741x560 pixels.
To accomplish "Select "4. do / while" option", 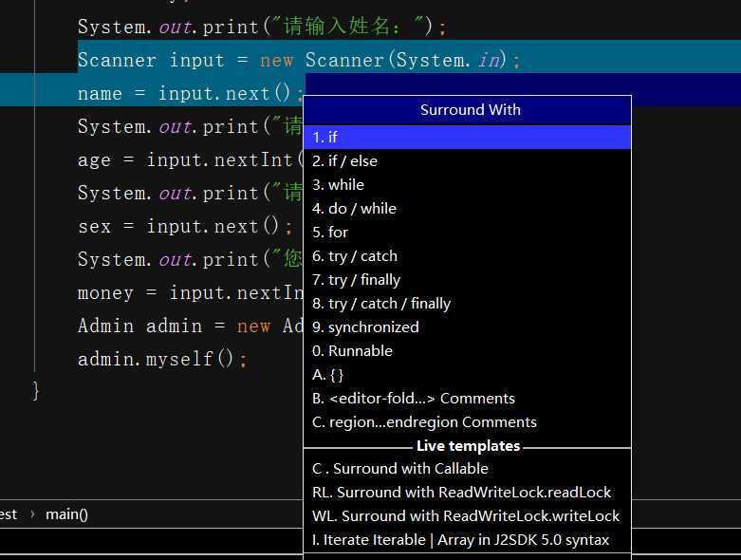I will pyautogui.click(x=467, y=209).
